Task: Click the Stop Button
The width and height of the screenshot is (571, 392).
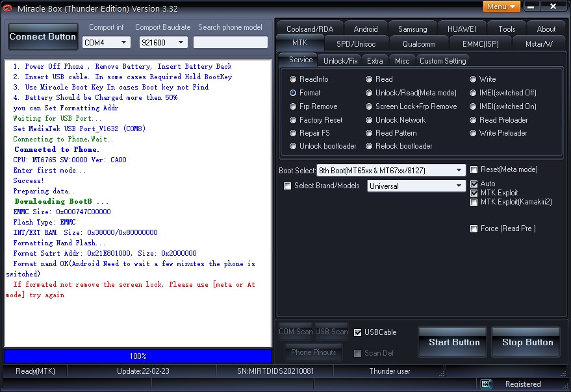Action: (526, 342)
